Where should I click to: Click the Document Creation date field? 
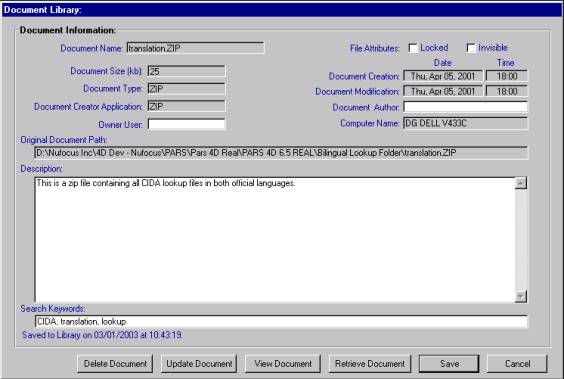[443, 76]
